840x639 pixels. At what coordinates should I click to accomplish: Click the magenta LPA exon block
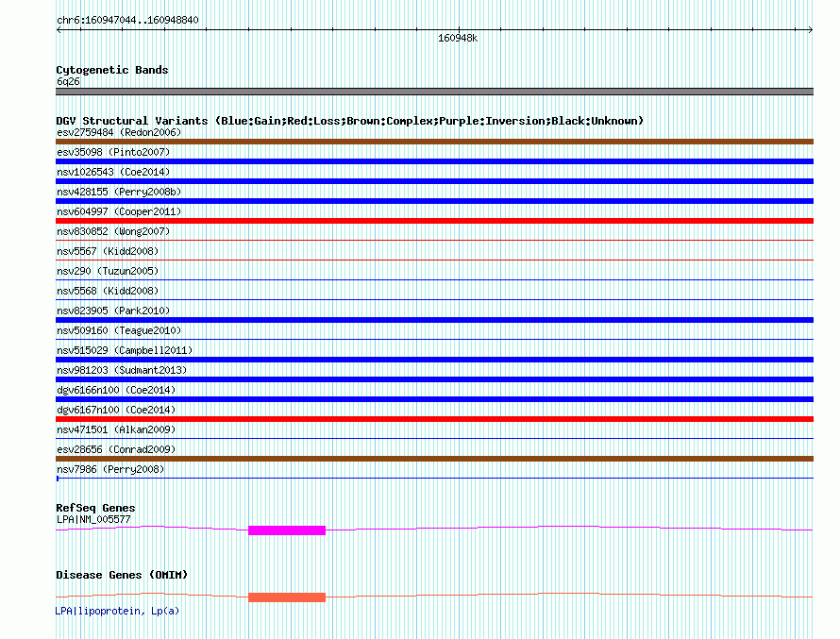pos(287,530)
